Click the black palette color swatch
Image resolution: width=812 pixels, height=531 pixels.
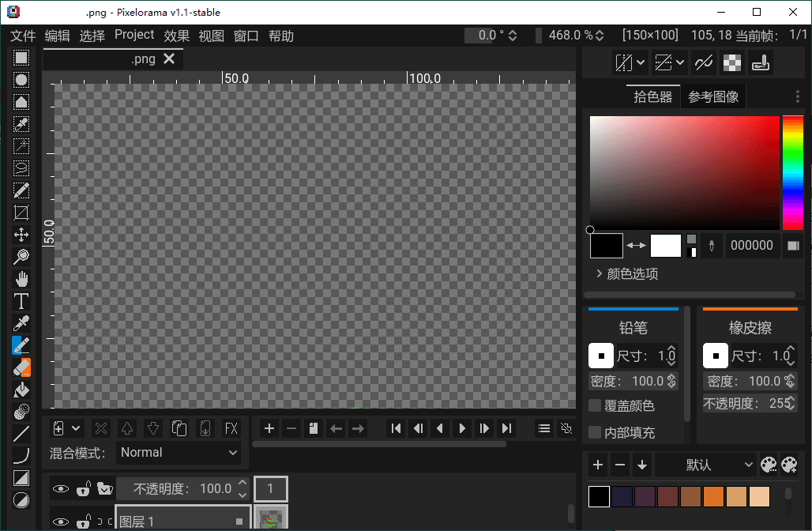pyautogui.click(x=598, y=495)
